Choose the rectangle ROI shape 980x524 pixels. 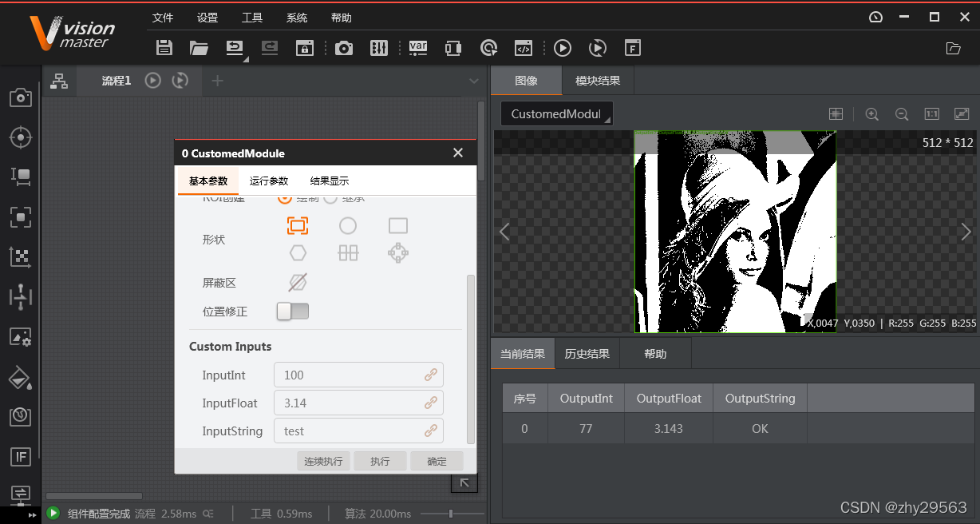tap(398, 226)
